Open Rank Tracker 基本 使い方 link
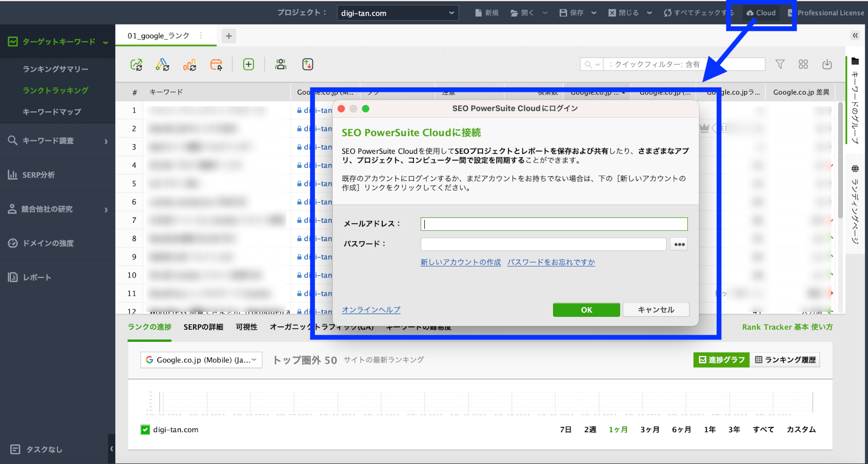The image size is (868, 464). tap(787, 327)
